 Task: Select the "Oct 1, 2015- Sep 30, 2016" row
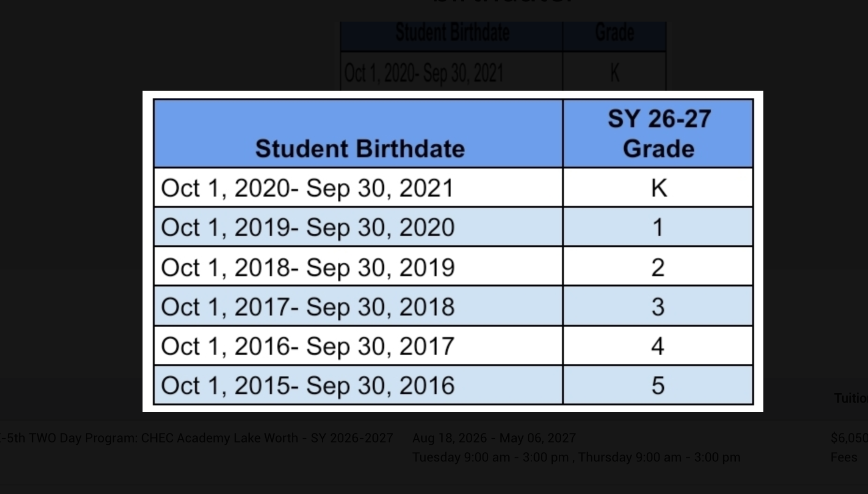tap(307, 385)
